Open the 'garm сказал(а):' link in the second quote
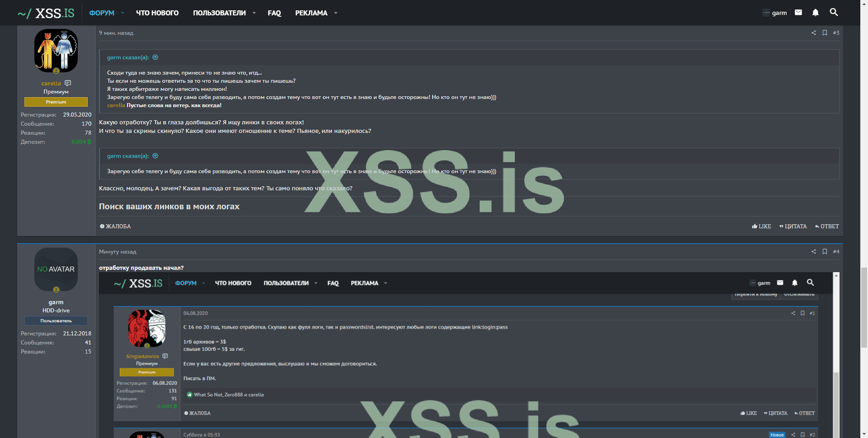This screenshot has height=438, width=868. pos(128,156)
